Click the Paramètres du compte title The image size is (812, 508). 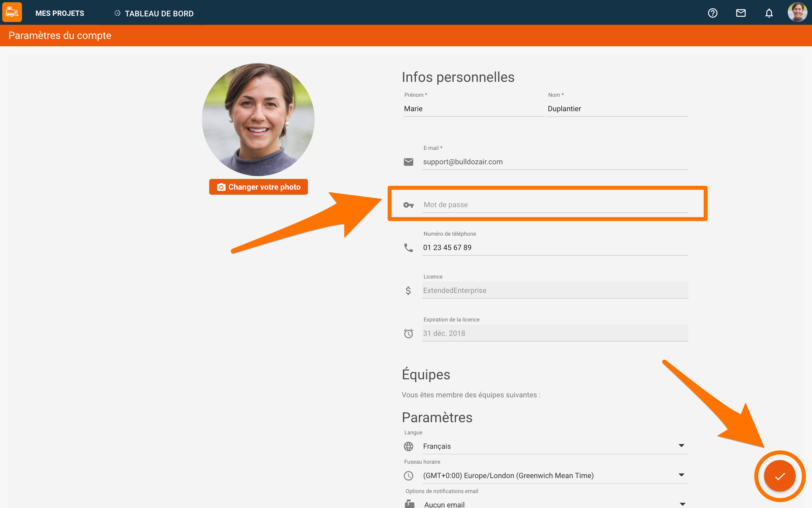point(60,35)
